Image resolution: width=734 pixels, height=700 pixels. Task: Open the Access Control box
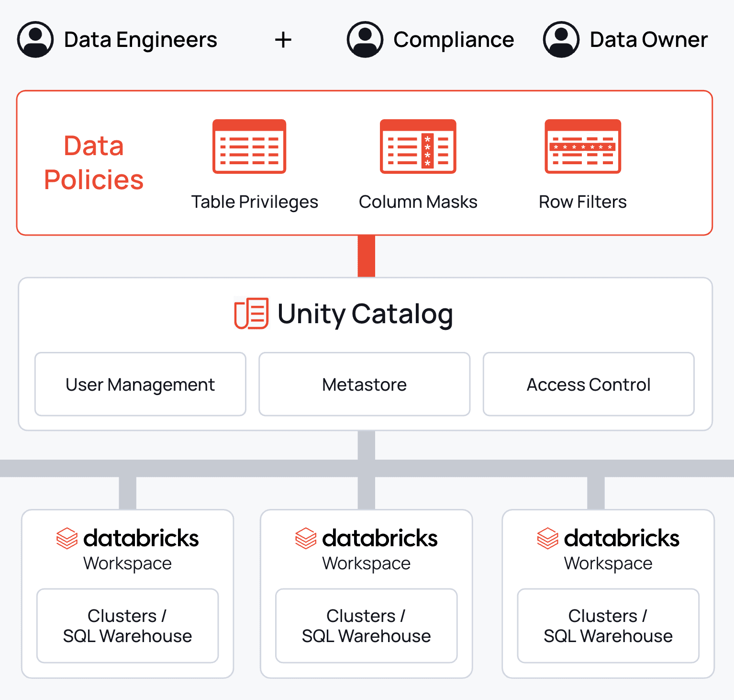click(589, 384)
